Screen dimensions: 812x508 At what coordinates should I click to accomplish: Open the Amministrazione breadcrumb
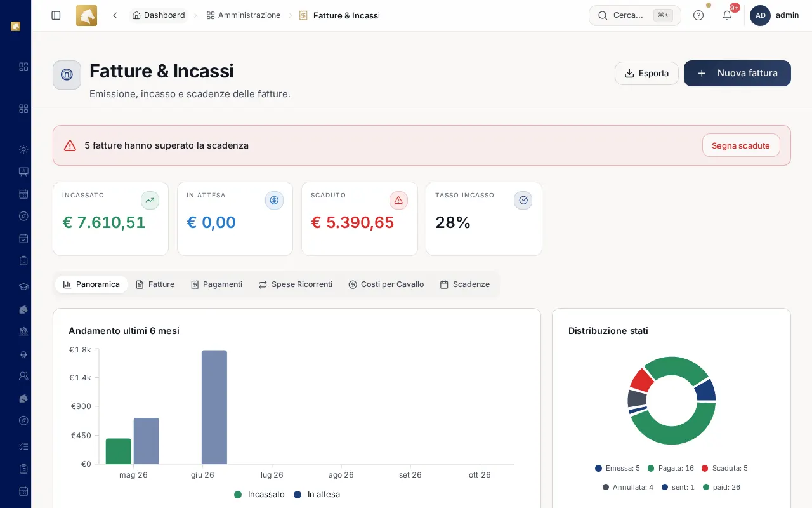(x=244, y=15)
